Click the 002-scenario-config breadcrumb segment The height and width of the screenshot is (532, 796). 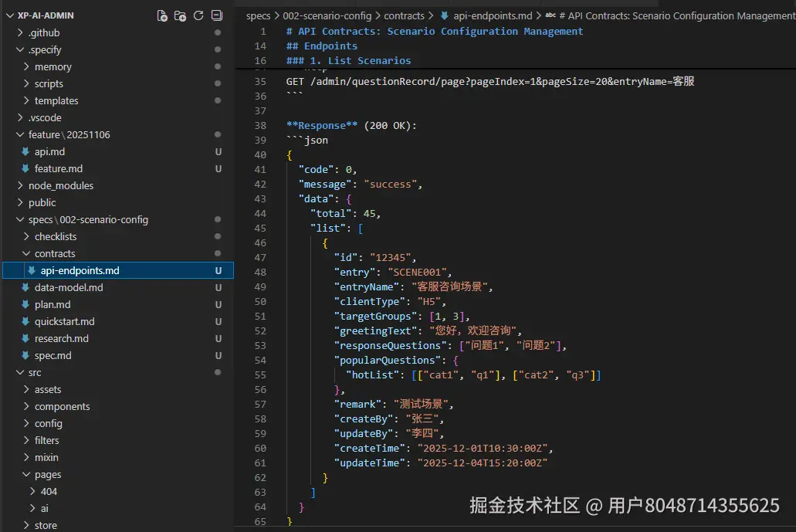[327, 15]
